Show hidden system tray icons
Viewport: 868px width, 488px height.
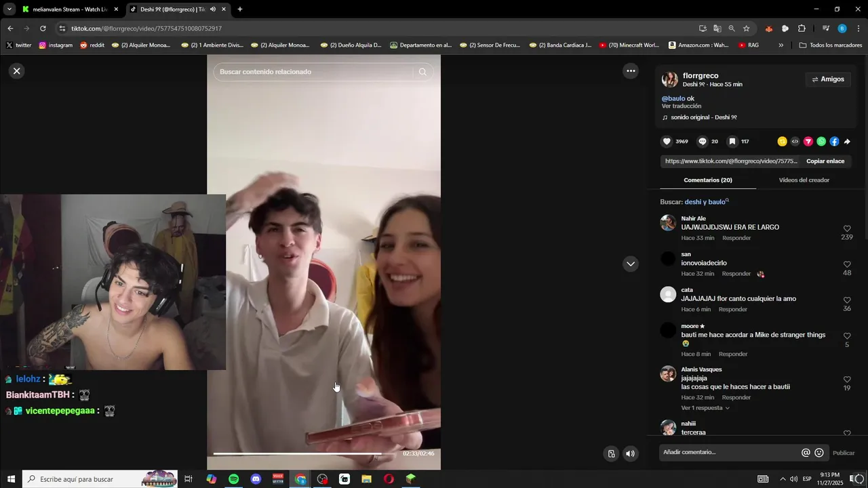coord(782,479)
